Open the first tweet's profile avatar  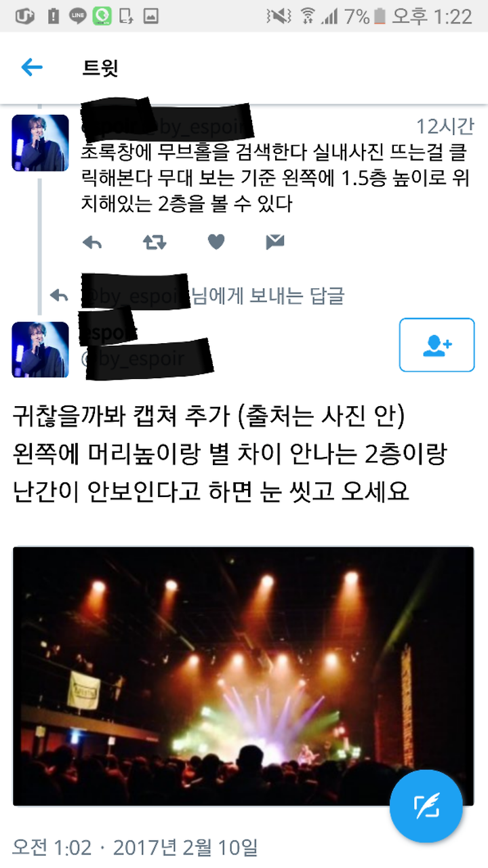[40, 142]
